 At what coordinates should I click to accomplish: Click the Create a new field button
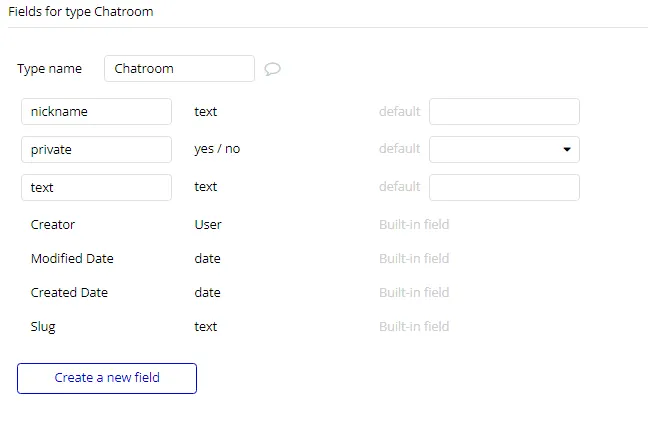[107, 378]
